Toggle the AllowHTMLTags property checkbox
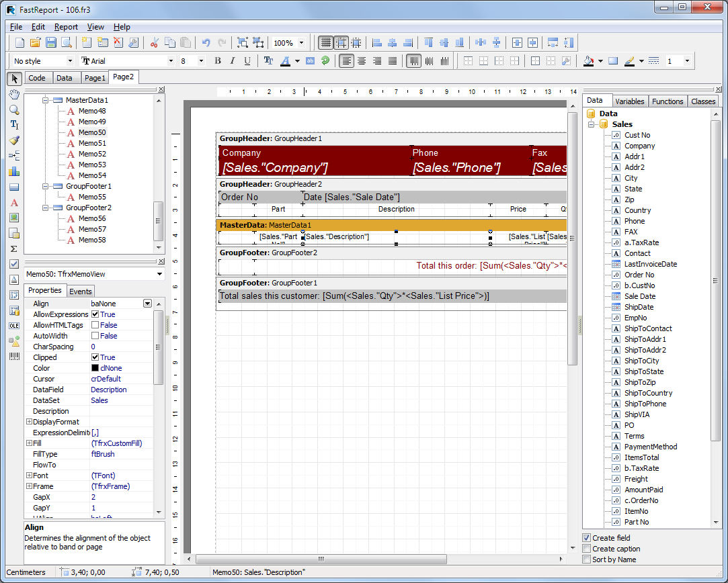This screenshot has width=728, height=583. [95, 325]
